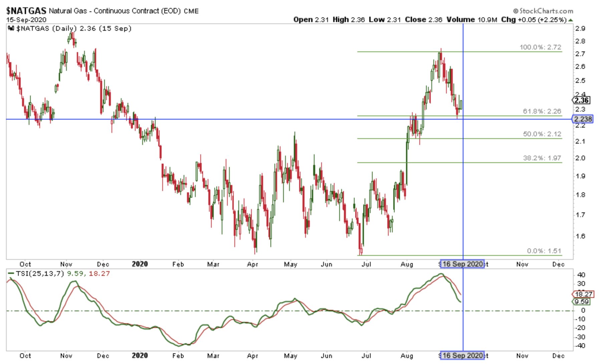601x364 pixels.
Task: Click the green TSI line legend marker
Action: coord(11,272)
